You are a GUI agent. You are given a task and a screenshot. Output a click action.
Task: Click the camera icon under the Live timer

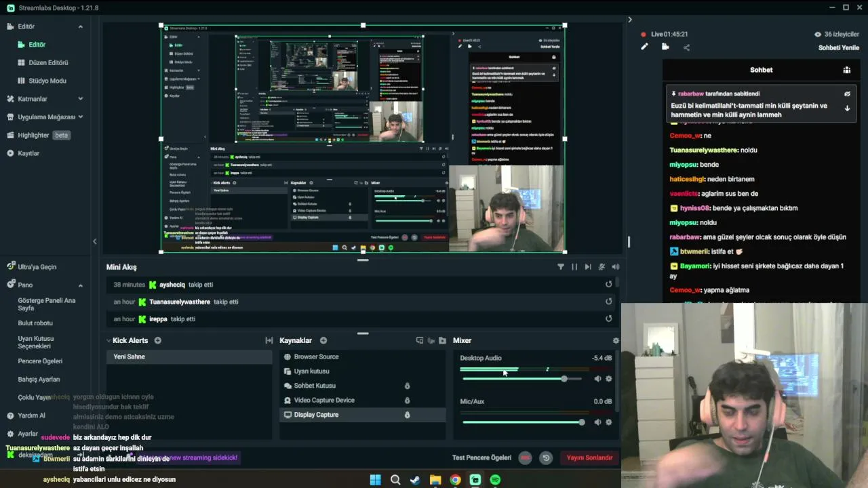point(665,47)
